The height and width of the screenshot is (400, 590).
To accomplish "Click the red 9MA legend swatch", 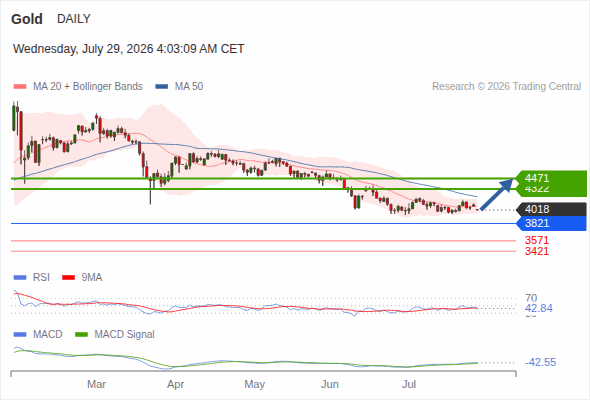I will pyautogui.click(x=68, y=278).
